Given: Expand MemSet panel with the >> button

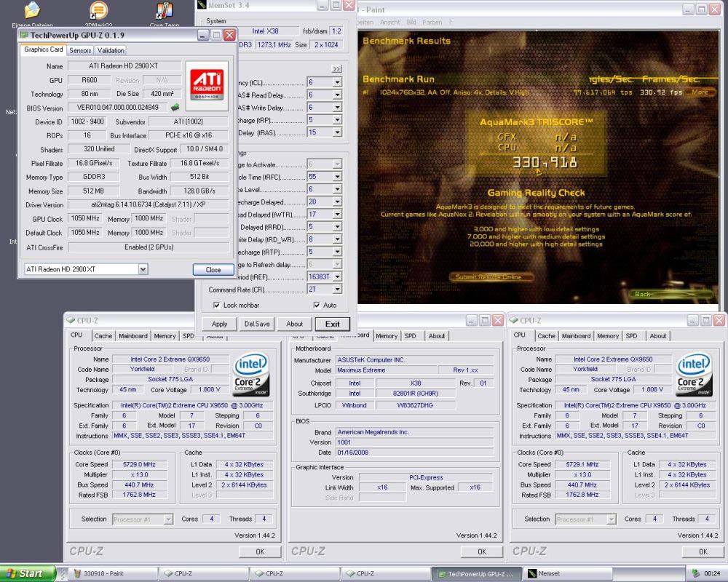Looking at the screenshot, I should tap(336, 68).
